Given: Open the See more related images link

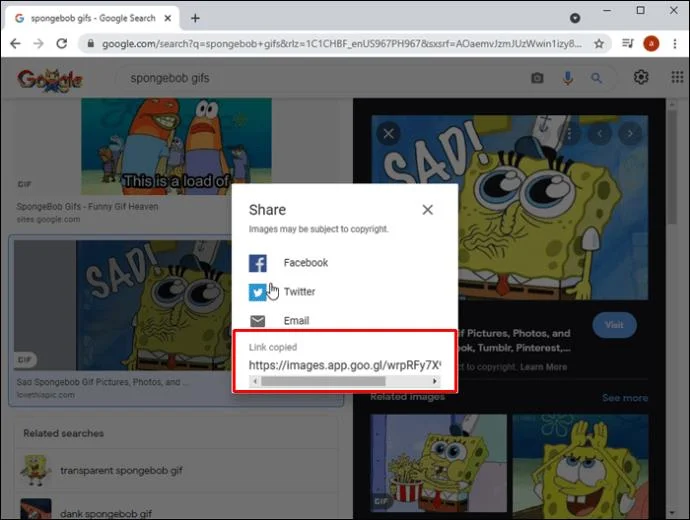Looking at the screenshot, I should click(625, 398).
